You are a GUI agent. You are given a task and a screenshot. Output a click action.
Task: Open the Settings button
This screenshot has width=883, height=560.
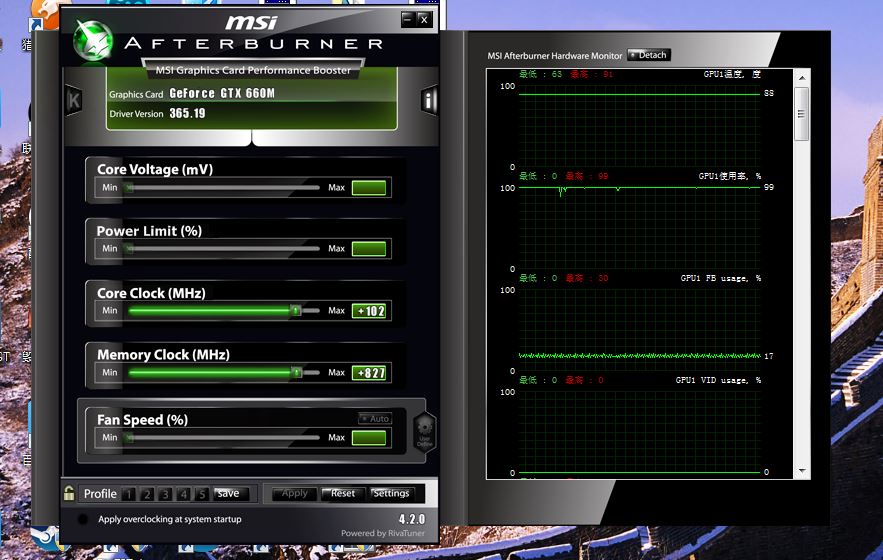pos(391,494)
